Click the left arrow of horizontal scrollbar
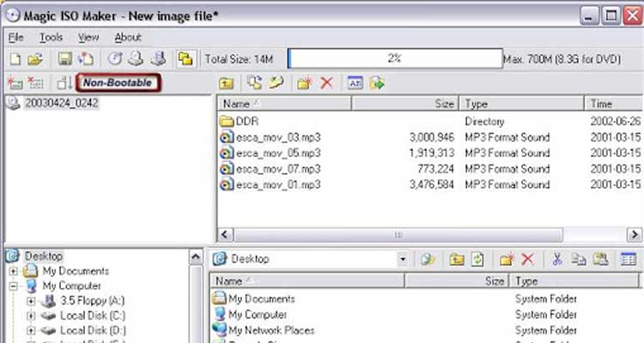 tap(225, 235)
